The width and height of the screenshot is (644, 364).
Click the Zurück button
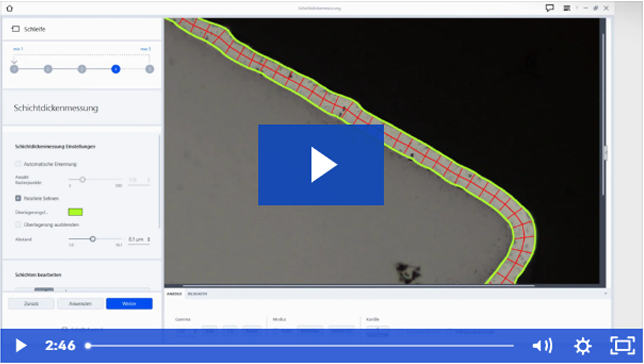coord(31,304)
